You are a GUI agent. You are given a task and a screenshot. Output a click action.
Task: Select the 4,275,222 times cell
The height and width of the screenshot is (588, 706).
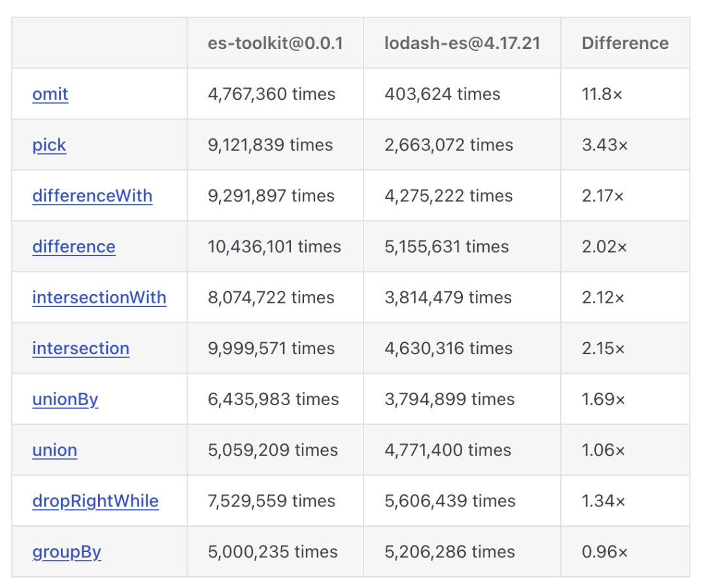[462, 196]
